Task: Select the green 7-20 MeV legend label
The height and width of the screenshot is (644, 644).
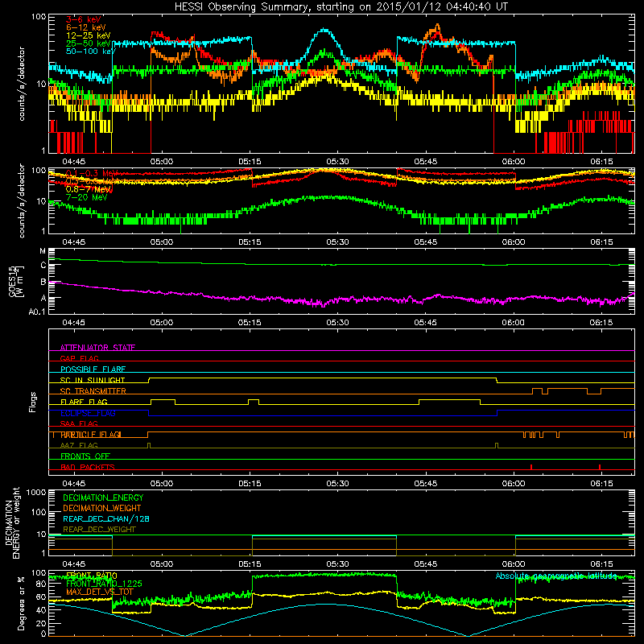Action: pyautogui.click(x=87, y=197)
